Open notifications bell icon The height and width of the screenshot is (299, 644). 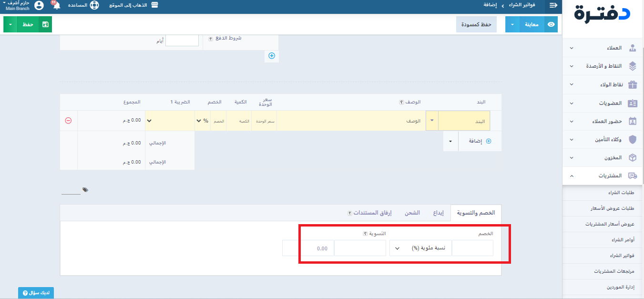point(56,5)
